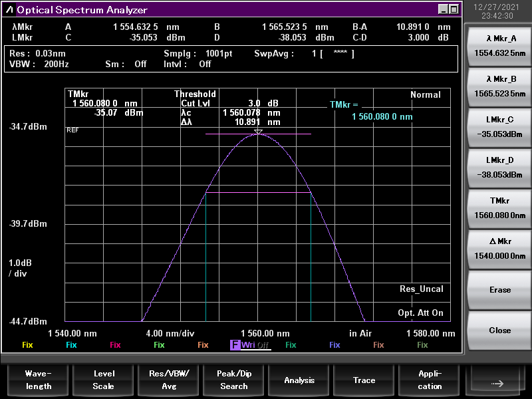The image size is (532, 399).
Task: Select the blue Fix trace H label
Action: coord(334,345)
